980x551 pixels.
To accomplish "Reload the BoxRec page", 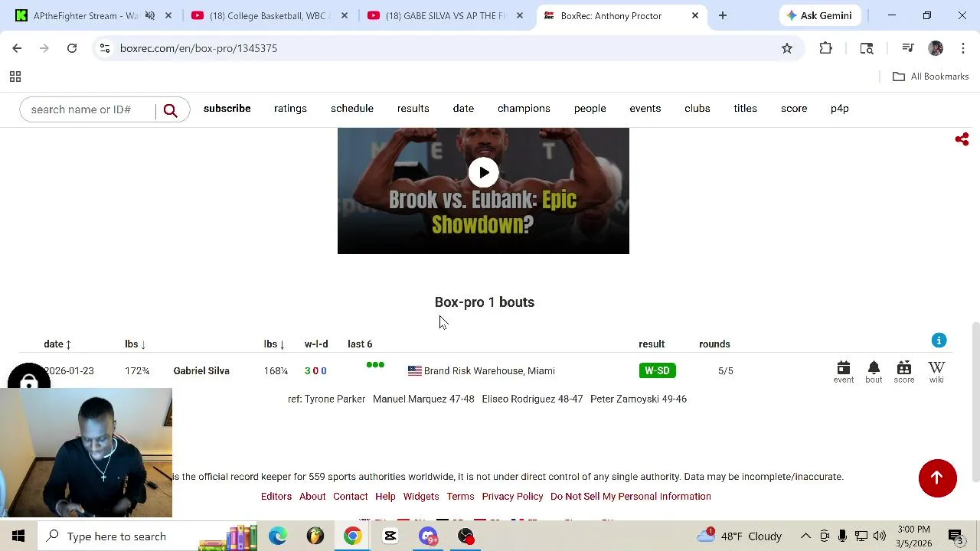I will pos(72,48).
